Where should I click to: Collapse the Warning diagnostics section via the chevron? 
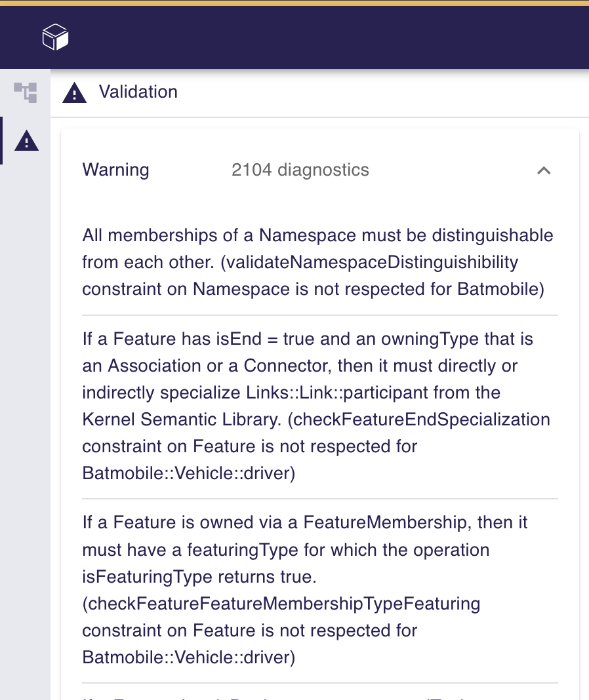543,170
